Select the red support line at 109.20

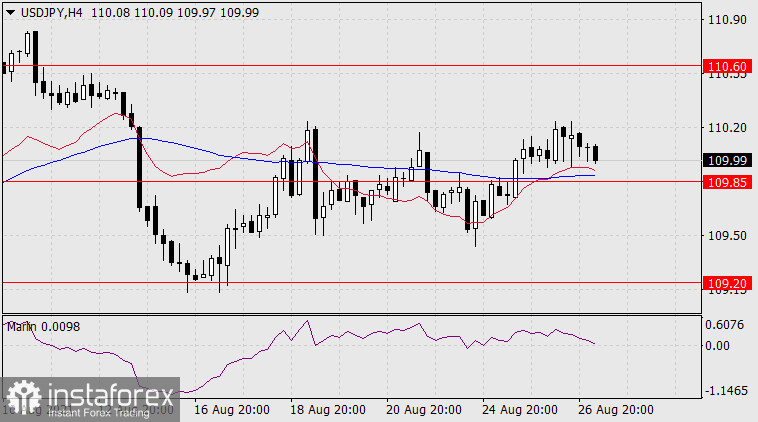point(400,283)
